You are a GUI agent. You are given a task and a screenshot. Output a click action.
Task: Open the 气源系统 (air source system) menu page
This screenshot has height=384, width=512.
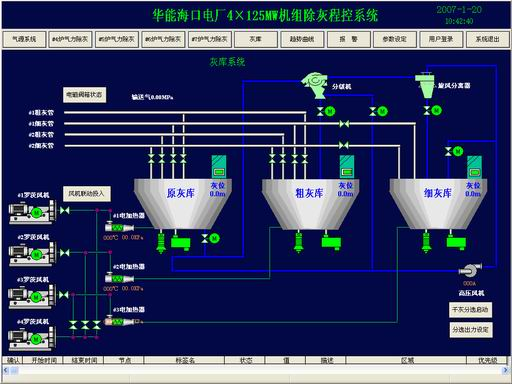[24, 39]
